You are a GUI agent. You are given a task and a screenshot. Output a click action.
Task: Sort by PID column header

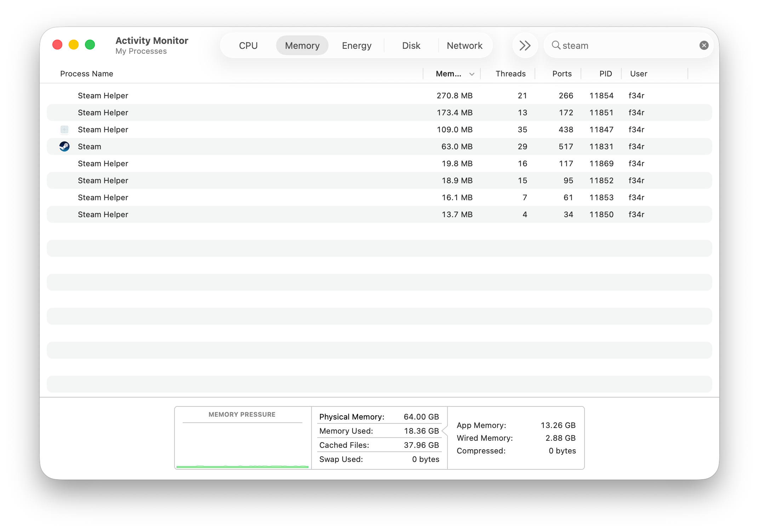click(605, 74)
